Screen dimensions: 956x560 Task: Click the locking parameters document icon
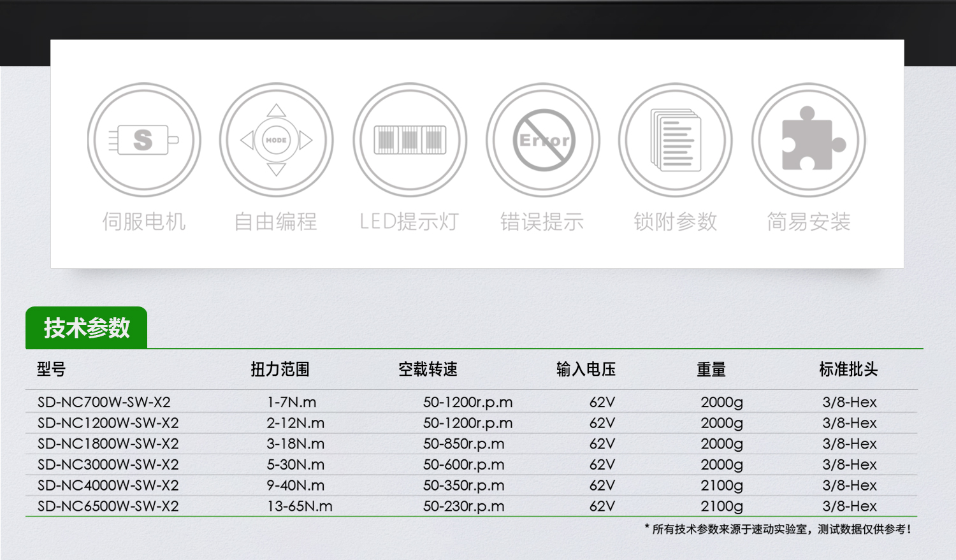coord(676,140)
